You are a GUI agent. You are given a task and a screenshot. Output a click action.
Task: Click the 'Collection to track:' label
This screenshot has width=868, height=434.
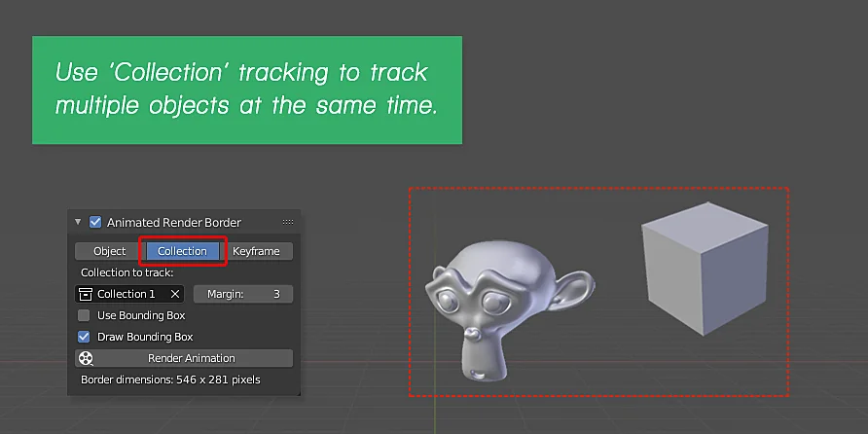(127, 272)
